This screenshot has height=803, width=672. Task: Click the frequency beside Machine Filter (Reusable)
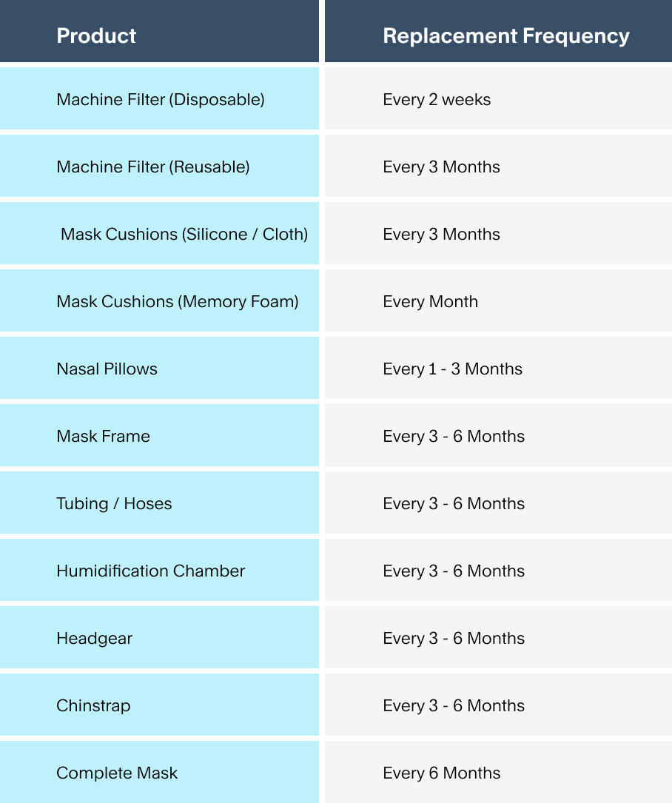[x=441, y=167]
